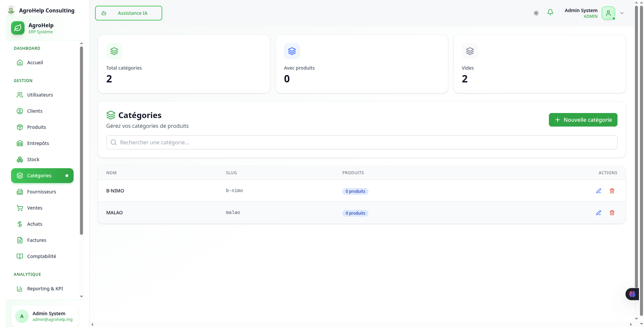Open the notifications bell
Image resolution: width=644 pixels, height=327 pixels.
pos(550,13)
